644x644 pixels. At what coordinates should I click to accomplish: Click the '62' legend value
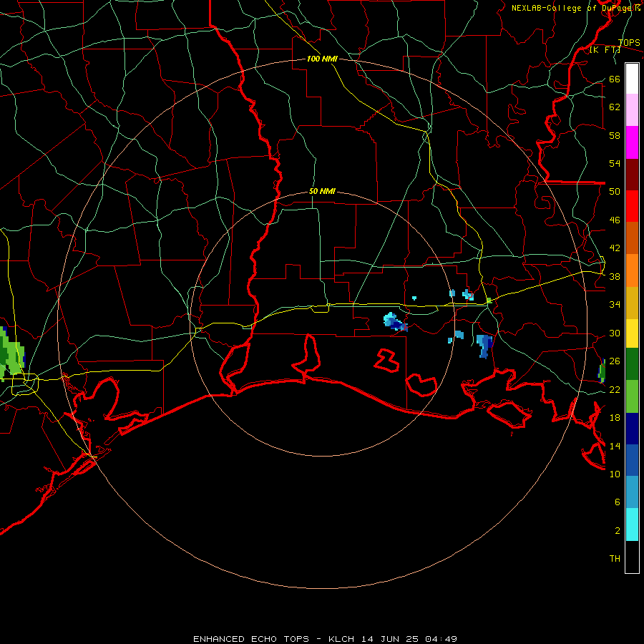pos(615,107)
